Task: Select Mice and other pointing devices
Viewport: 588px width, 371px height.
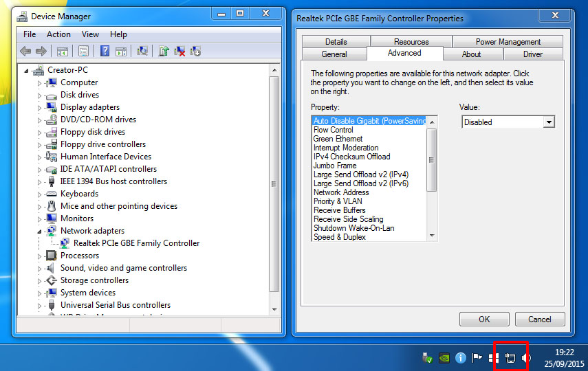Action: pos(119,206)
